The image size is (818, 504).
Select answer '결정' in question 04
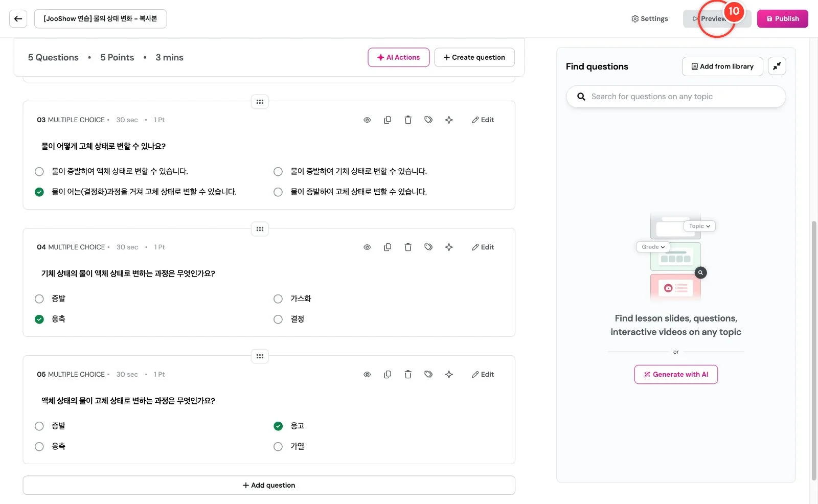coord(278,319)
